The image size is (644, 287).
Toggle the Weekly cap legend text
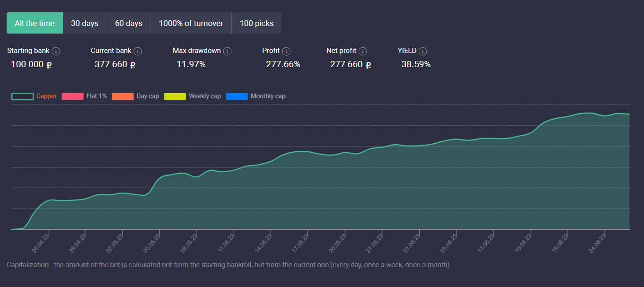pos(204,96)
